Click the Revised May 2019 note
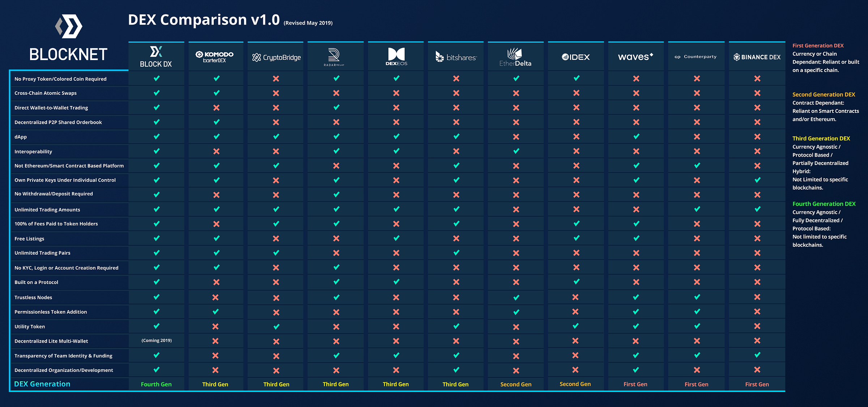This screenshot has height=407, width=868. [308, 23]
